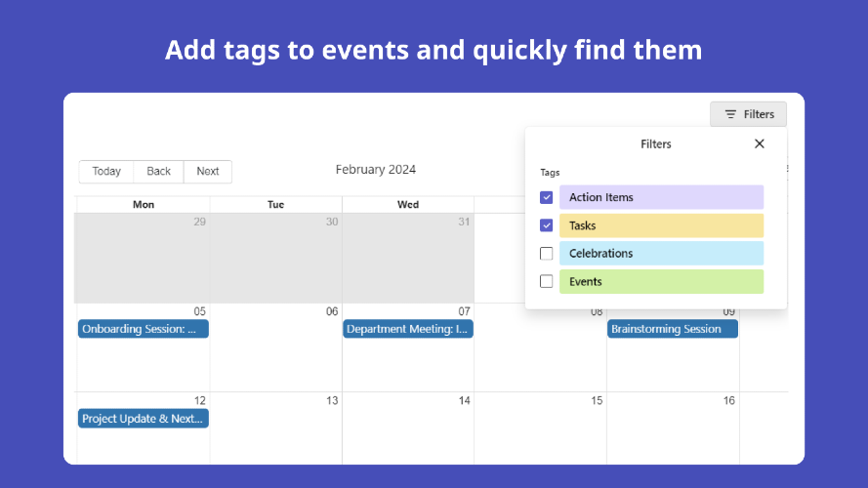The image size is (868, 488).
Task: Click the filter lines icon
Action: (x=730, y=114)
